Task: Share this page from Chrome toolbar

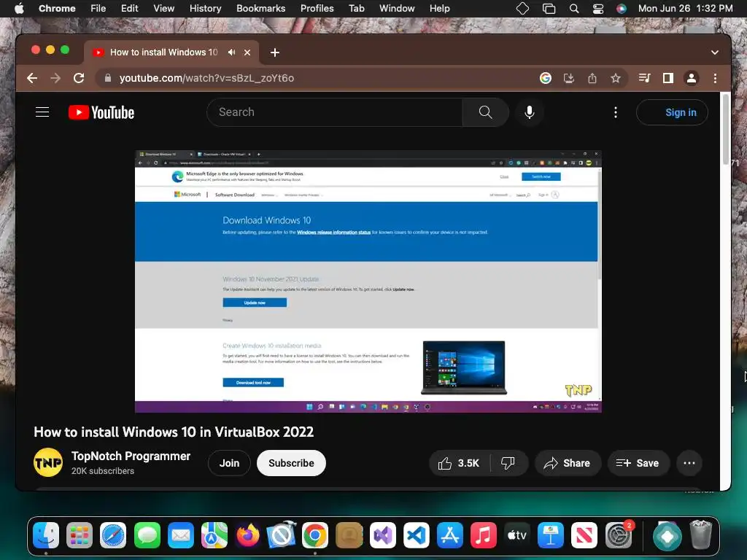Action: point(592,78)
